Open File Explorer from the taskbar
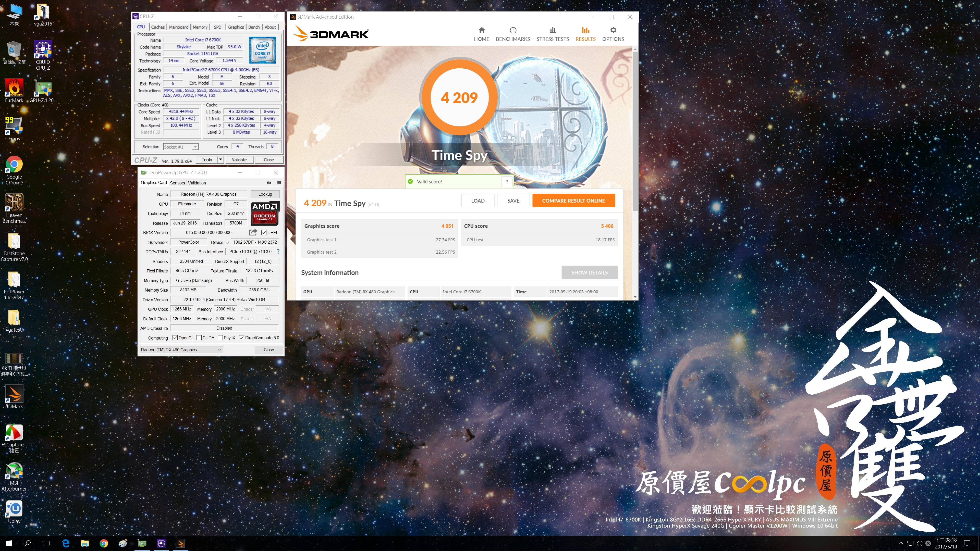 [x=84, y=543]
